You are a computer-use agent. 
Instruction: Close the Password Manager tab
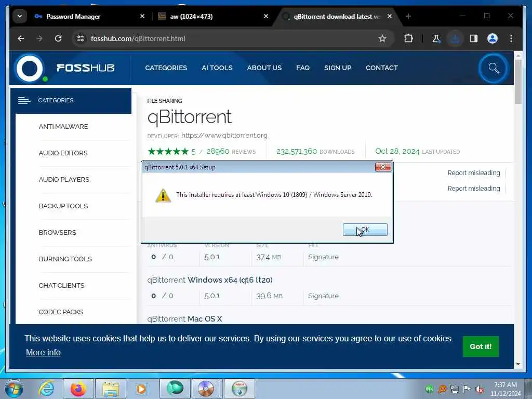[142, 16]
